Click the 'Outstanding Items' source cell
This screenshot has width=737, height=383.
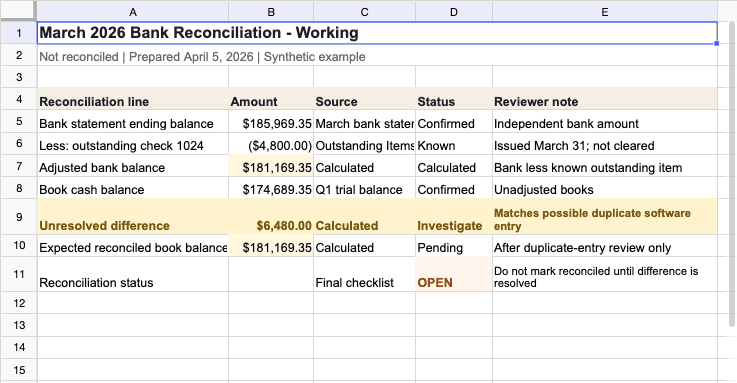(364, 143)
